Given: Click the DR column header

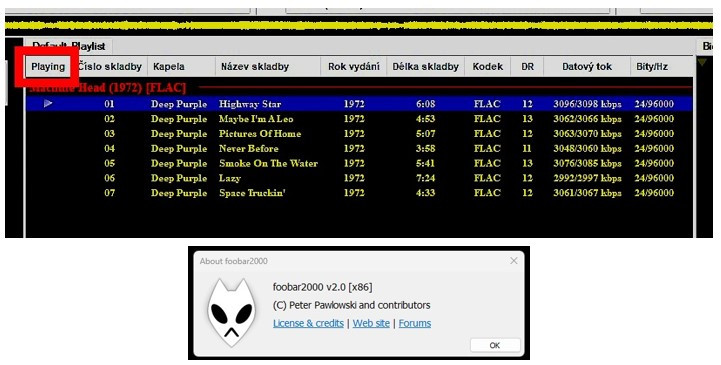Looking at the screenshot, I should click(x=527, y=67).
